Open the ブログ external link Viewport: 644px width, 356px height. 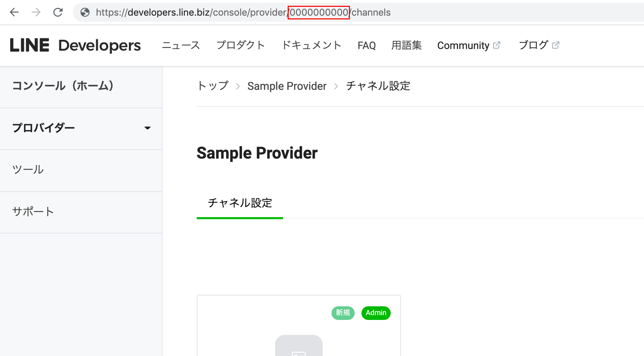tap(539, 45)
